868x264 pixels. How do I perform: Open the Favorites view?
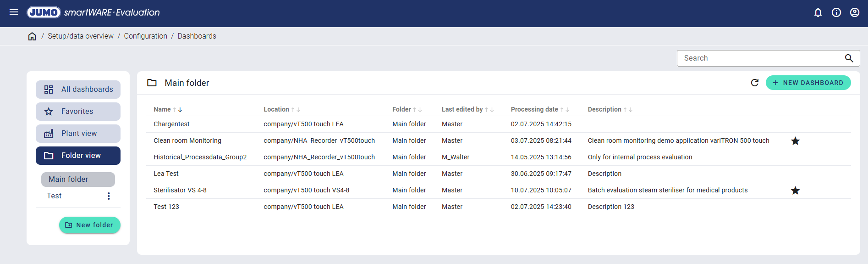(x=78, y=112)
